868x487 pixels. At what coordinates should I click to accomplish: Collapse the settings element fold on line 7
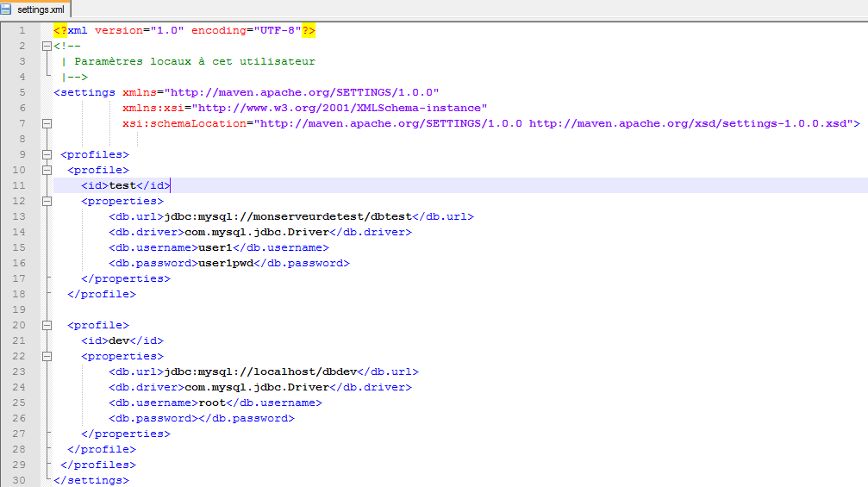pos(47,124)
